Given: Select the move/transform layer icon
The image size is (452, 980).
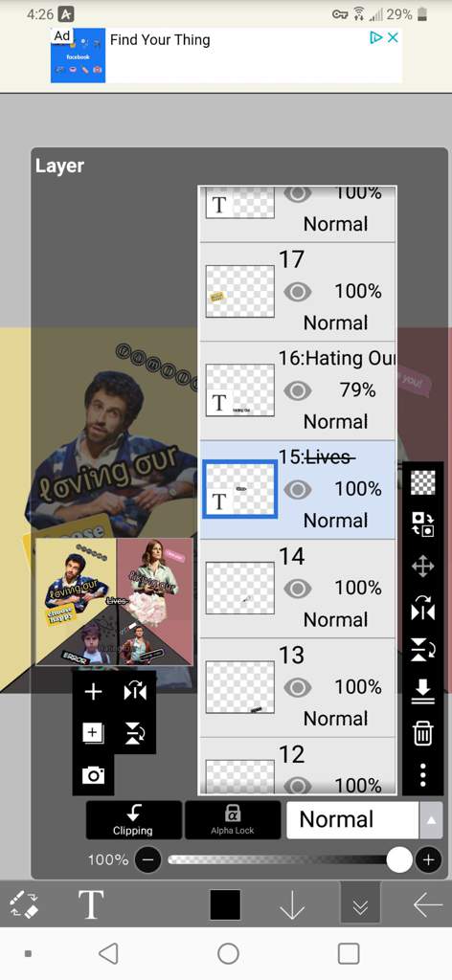Looking at the screenshot, I should click(423, 567).
